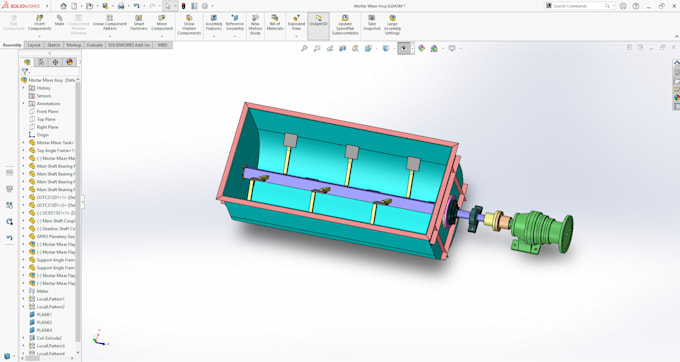
Task: Expand the Cut-Extrude2 feature
Action: point(23,338)
